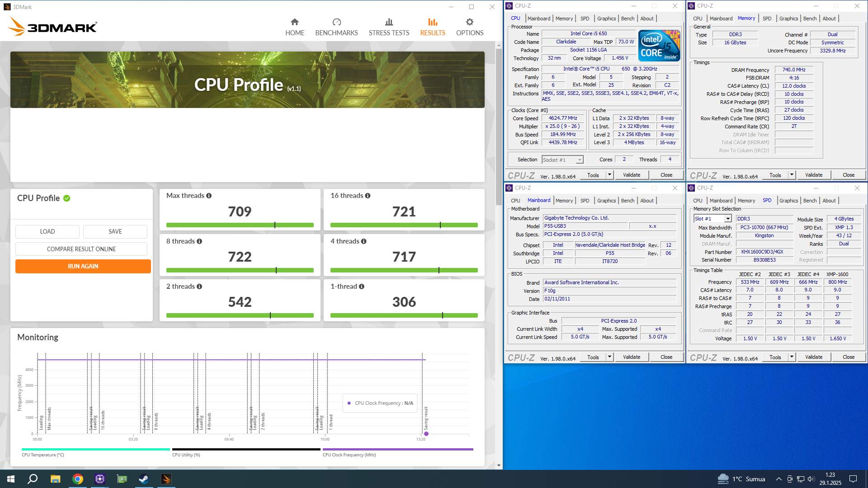The width and height of the screenshot is (868, 488).
Task: Click Validate in the CPU tab window
Action: coord(632,175)
